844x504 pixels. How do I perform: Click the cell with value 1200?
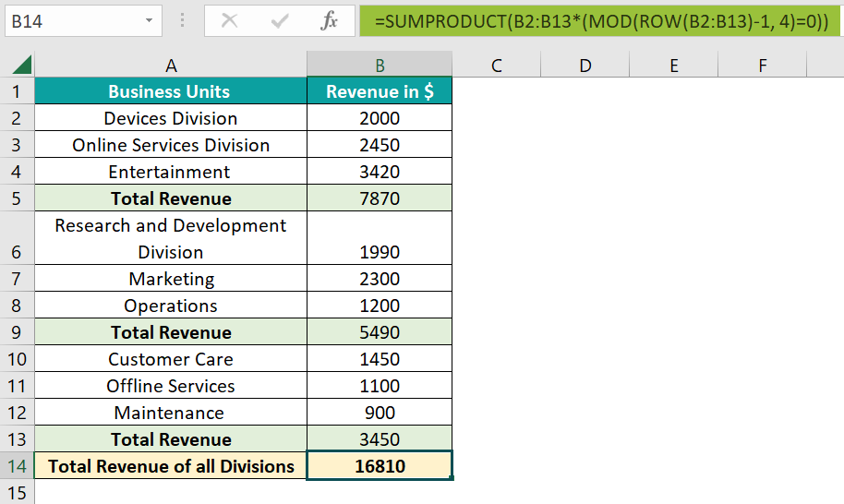(x=380, y=305)
